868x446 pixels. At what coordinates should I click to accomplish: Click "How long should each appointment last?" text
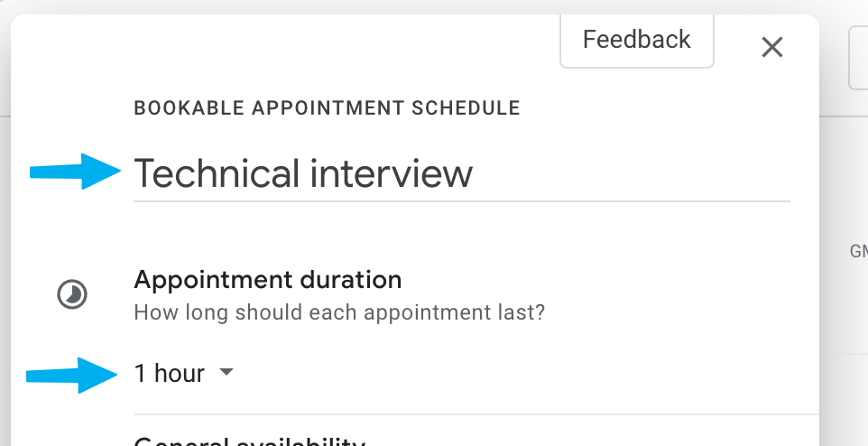tap(340, 313)
